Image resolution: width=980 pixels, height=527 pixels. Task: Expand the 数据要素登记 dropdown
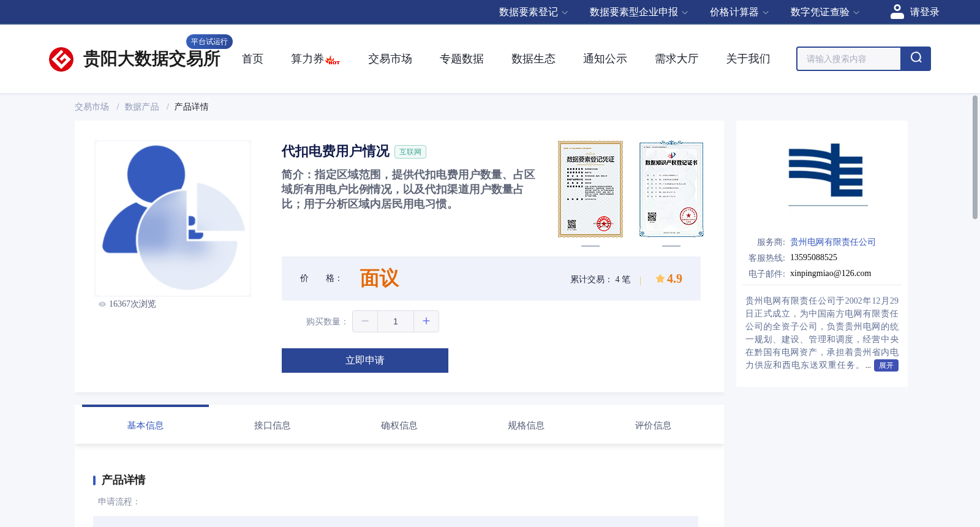[x=533, y=12]
